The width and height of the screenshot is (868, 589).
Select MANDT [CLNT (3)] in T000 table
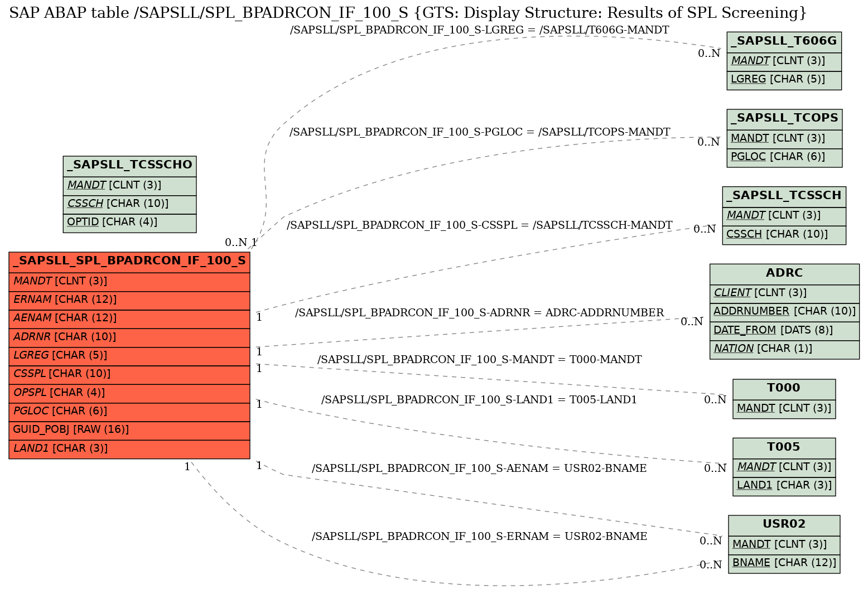784,409
